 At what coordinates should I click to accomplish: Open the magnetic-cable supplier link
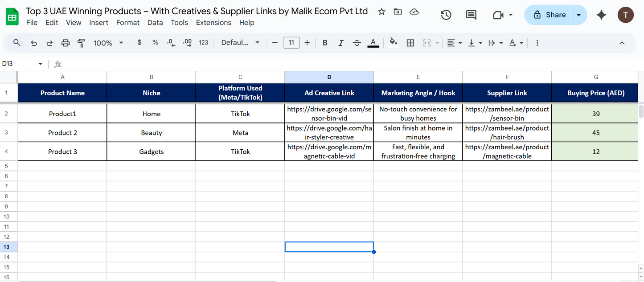[x=507, y=151]
